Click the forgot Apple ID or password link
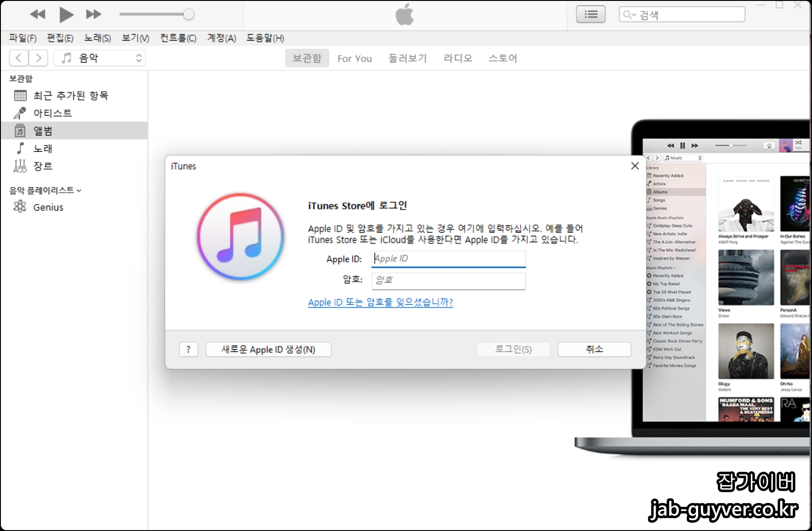Viewport: 812px width, 531px height. (x=380, y=302)
